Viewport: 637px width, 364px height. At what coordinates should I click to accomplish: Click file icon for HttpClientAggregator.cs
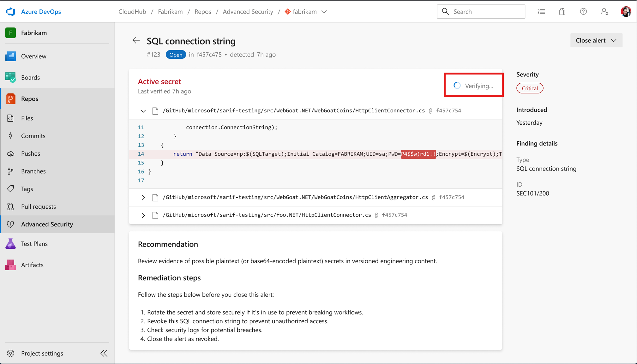[155, 198]
